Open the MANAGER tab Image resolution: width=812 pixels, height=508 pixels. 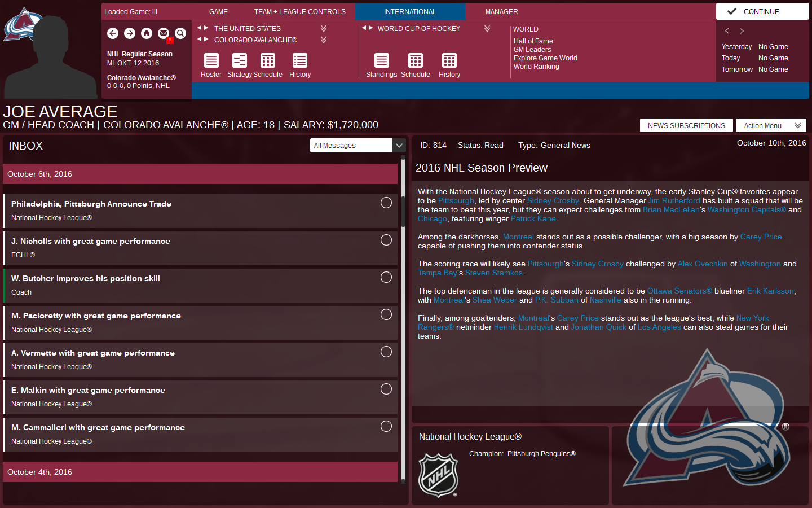tap(502, 12)
